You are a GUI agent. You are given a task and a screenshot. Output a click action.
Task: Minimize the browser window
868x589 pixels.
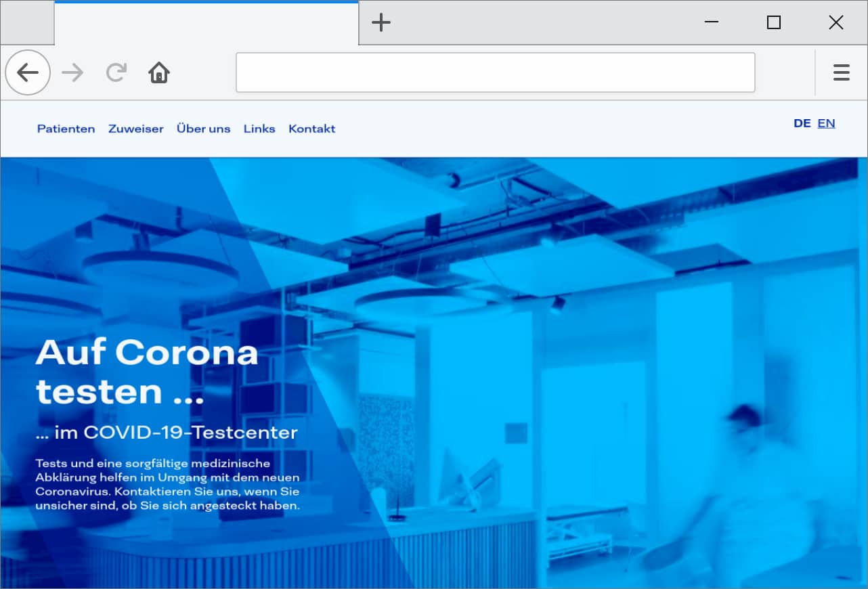[712, 22]
